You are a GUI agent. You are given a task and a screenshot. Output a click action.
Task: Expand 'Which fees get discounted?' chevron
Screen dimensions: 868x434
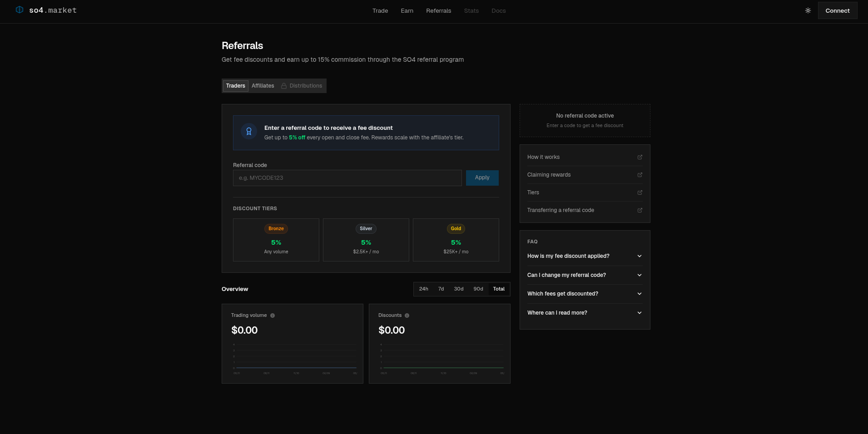[x=640, y=294]
